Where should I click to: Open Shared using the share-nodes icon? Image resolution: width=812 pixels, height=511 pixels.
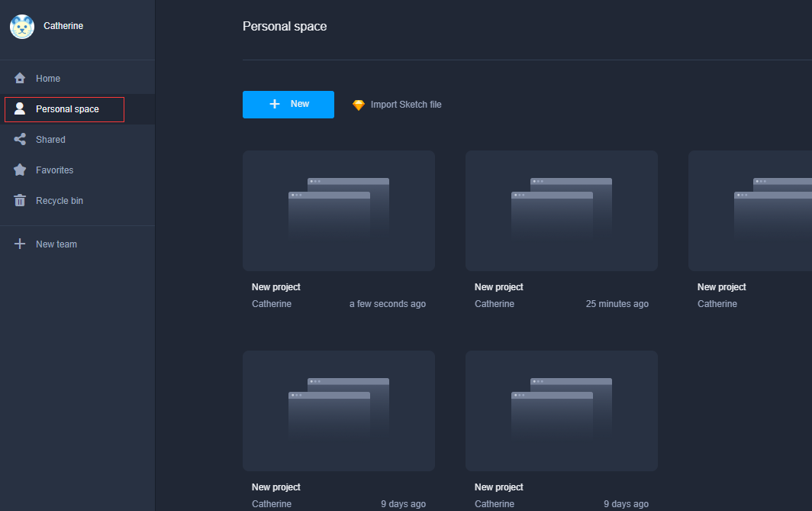[19, 139]
